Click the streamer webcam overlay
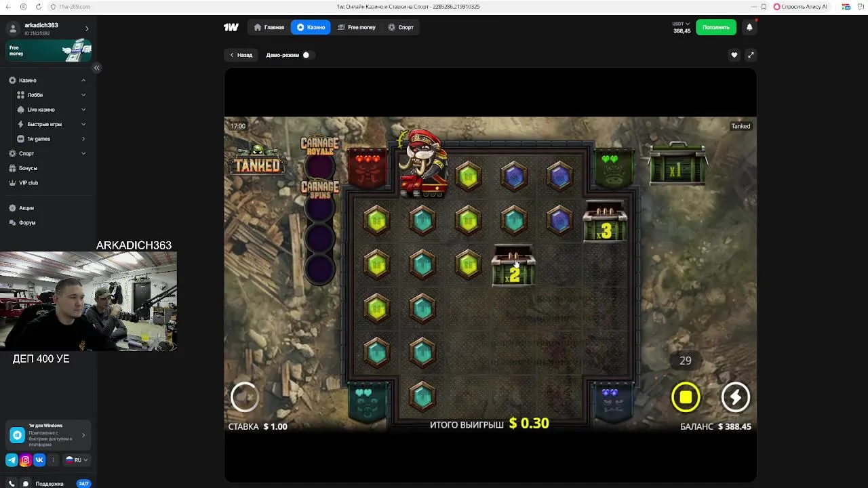This screenshot has width=868, height=488. (88, 301)
